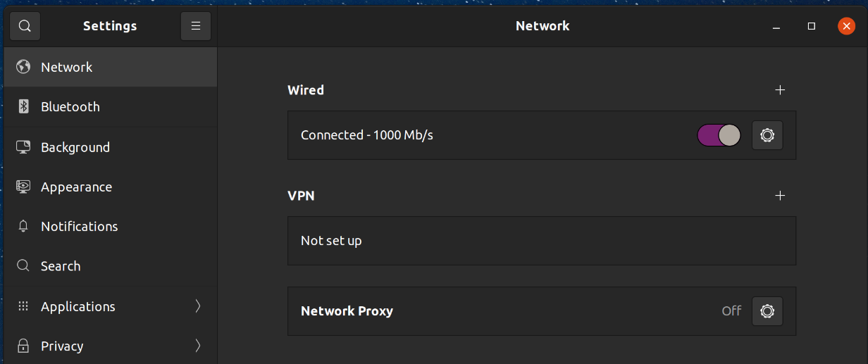
Task: Add a VPN connection with plus icon
Action: 780,196
